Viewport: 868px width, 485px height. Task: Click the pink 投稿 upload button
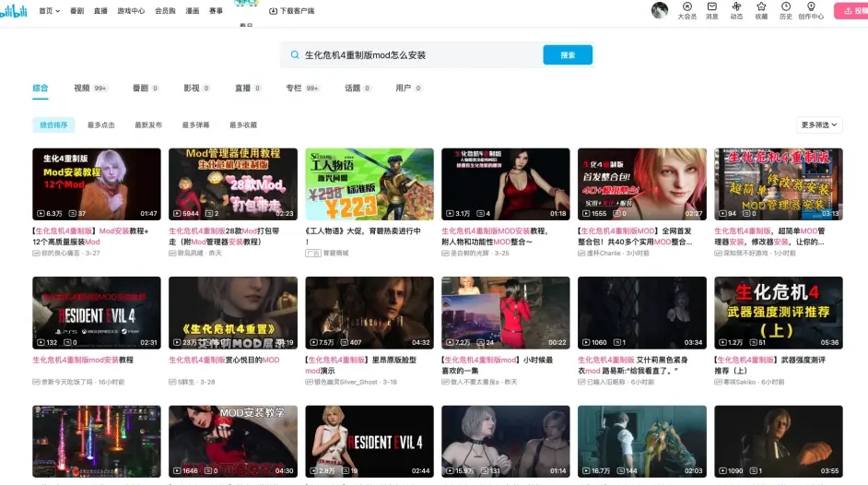(851, 10)
